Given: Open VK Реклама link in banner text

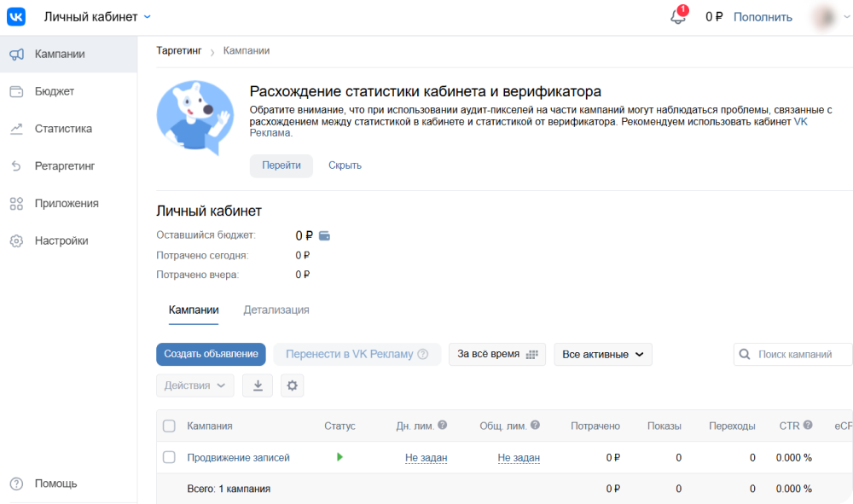Looking at the screenshot, I should (801, 122).
